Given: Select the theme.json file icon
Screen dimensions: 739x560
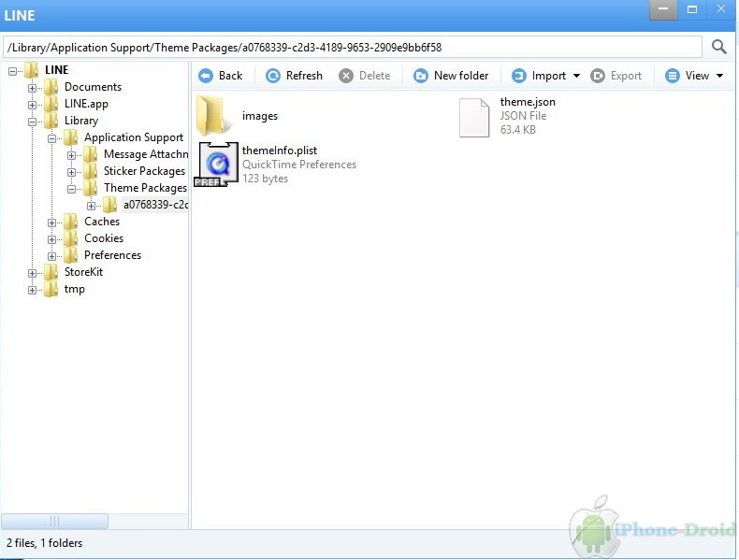Looking at the screenshot, I should [474, 118].
